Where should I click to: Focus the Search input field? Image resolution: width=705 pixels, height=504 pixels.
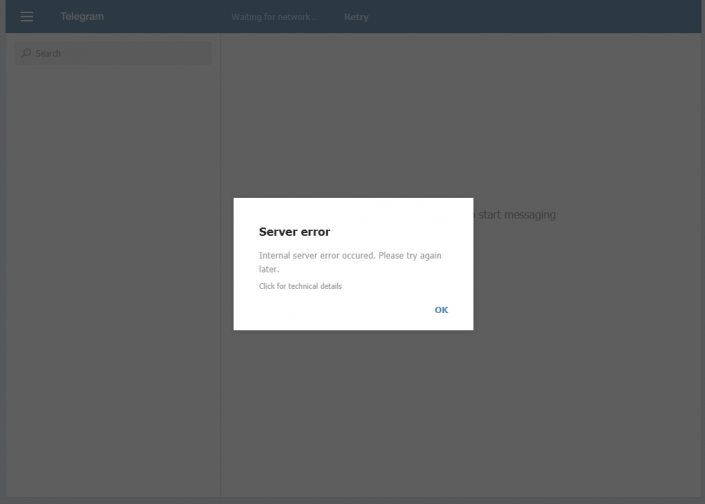tap(120, 53)
